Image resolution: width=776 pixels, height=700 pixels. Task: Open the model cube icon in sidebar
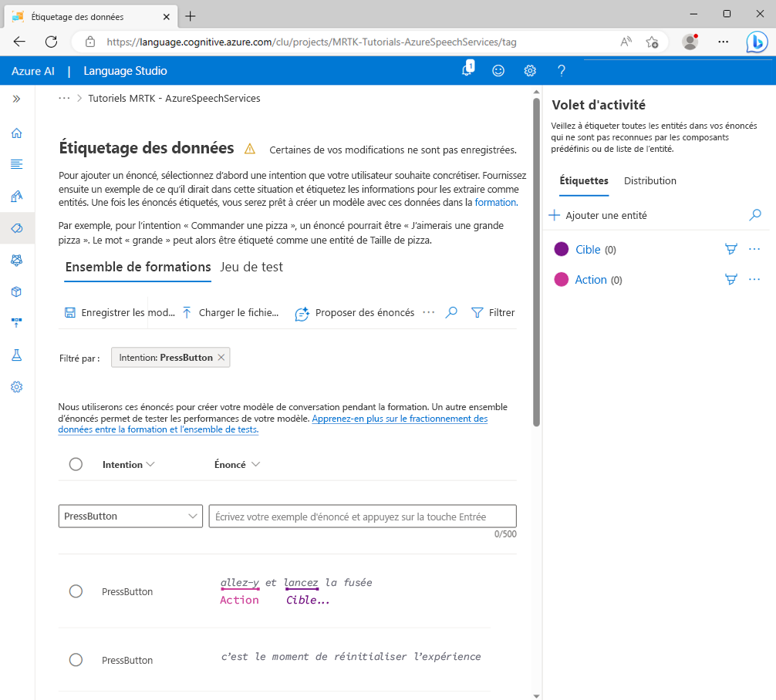(16, 292)
